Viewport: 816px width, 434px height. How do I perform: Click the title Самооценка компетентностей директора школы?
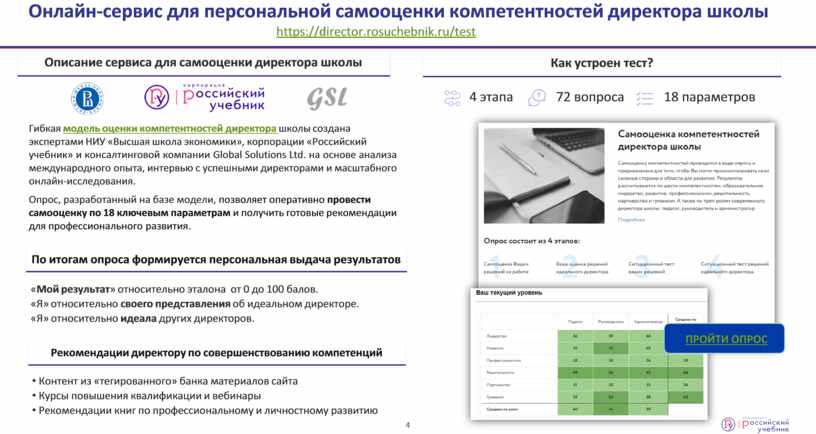(688, 140)
